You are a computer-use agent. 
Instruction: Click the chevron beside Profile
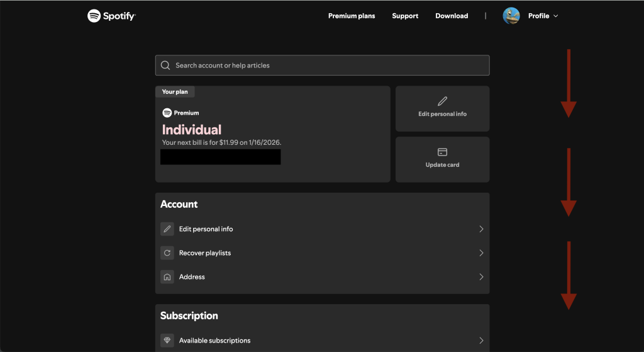[556, 16]
